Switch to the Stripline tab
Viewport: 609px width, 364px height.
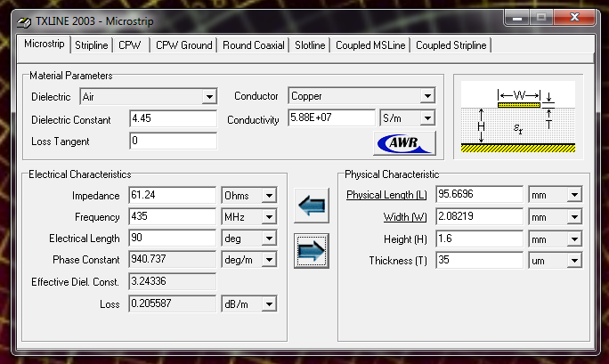coord(92,45)
